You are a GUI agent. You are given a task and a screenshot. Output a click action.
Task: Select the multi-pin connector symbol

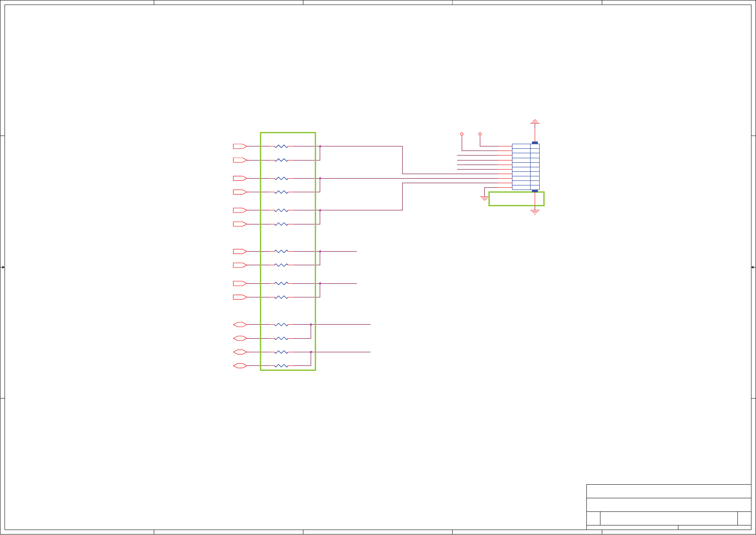[x=526, y=167]
